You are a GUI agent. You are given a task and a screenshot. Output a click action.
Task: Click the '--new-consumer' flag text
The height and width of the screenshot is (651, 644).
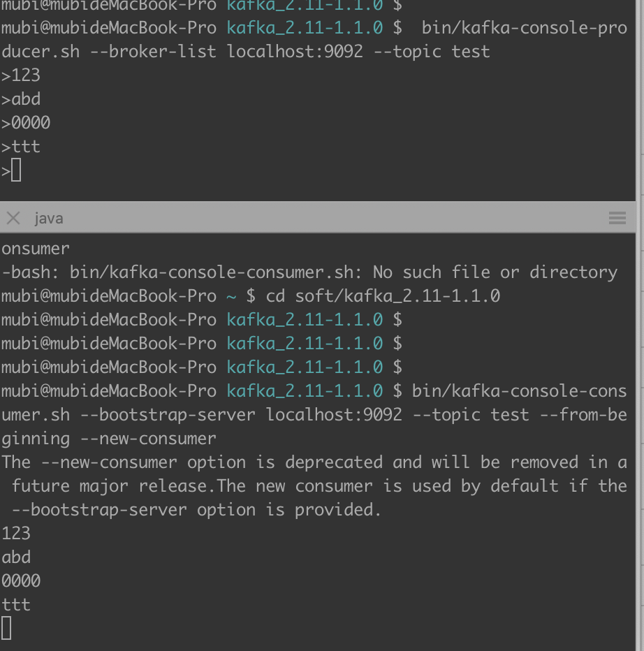tap(148, 439)
